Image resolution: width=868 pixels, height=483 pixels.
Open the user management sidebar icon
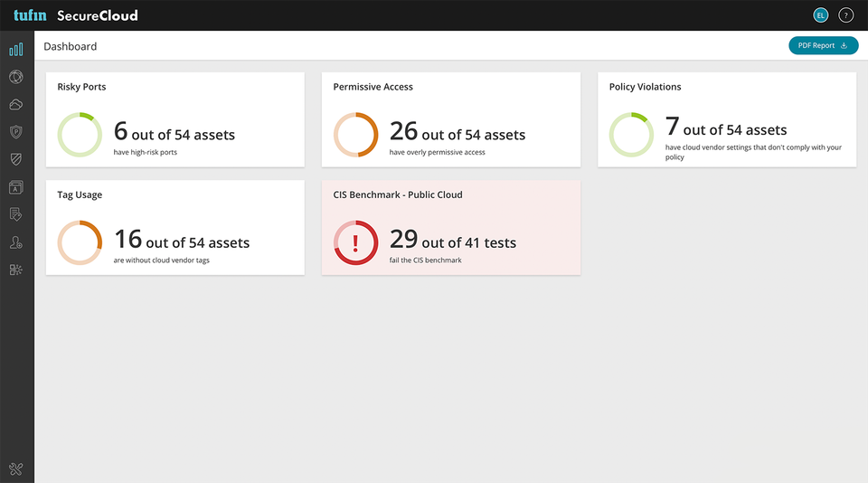(16, 242)
